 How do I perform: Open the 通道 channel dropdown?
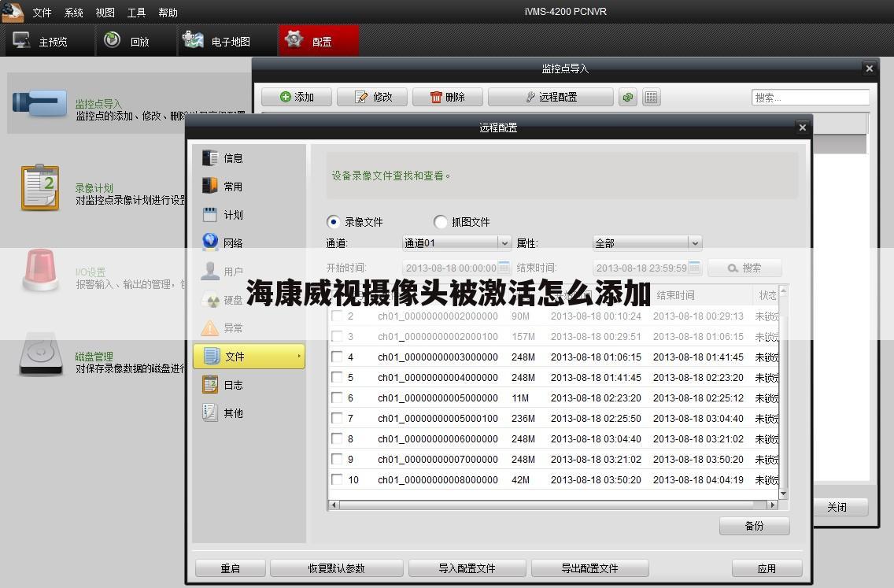coord(456,243)
